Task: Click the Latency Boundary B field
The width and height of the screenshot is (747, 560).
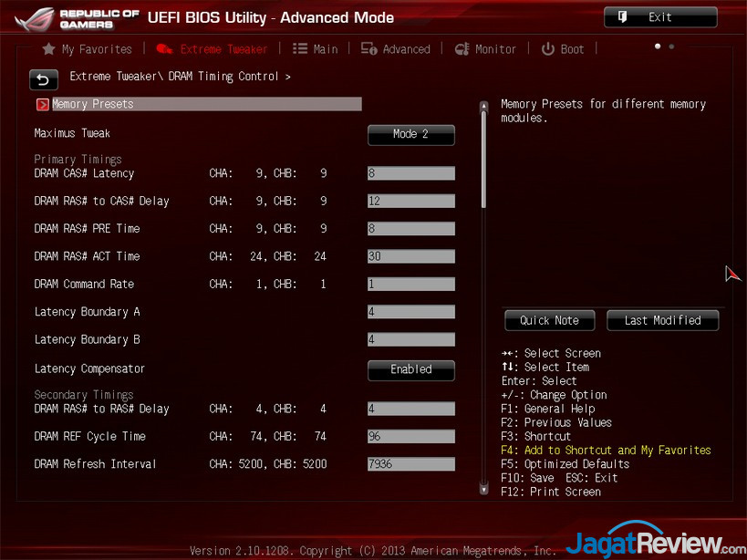Action: point(411,339)
